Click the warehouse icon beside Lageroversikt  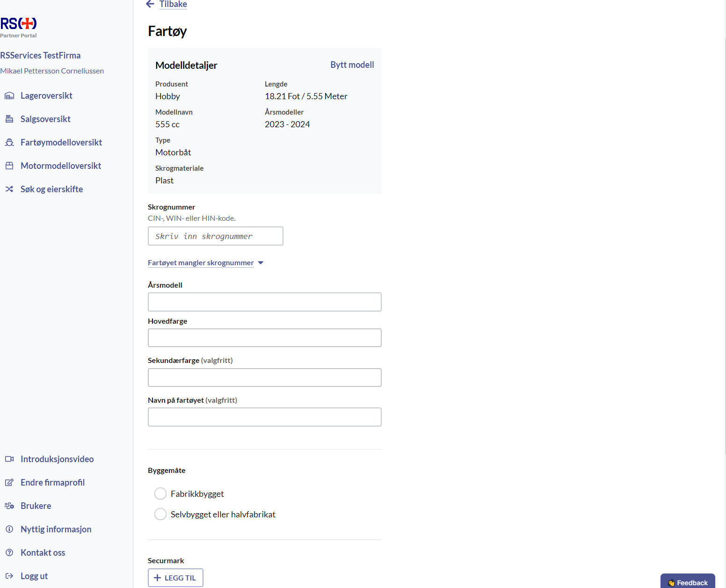[x=9, y=96]
